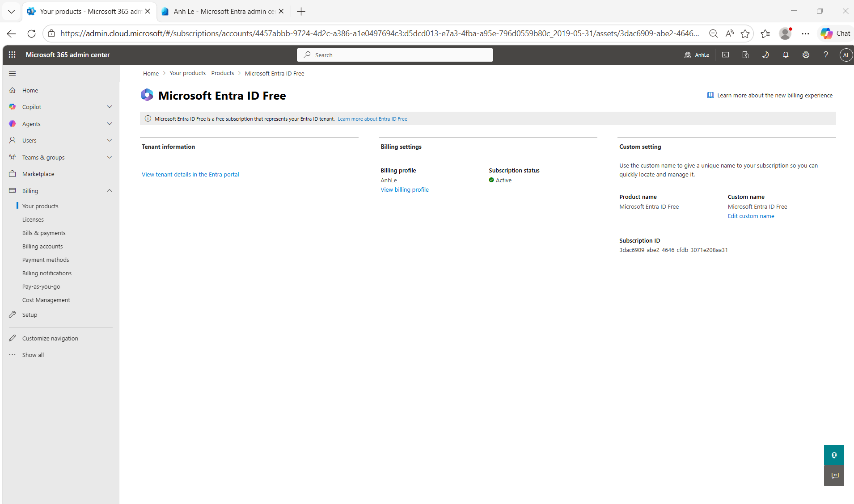Screen dimensions: 854x504
Task: Add this page to favorites star
Action: tap(745, 34)
